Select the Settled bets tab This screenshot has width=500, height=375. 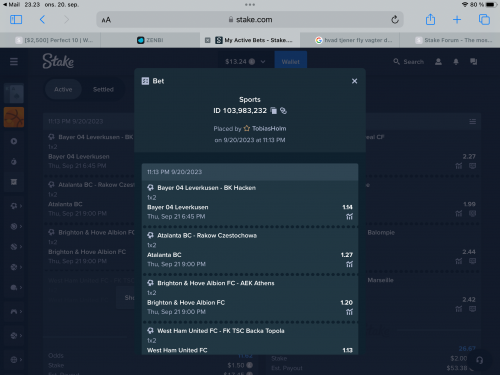click(x=103, y=89)
